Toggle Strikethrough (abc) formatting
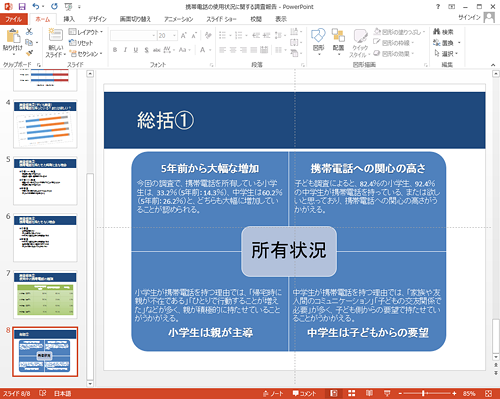 pyautogui.click(x=157, y=50)
